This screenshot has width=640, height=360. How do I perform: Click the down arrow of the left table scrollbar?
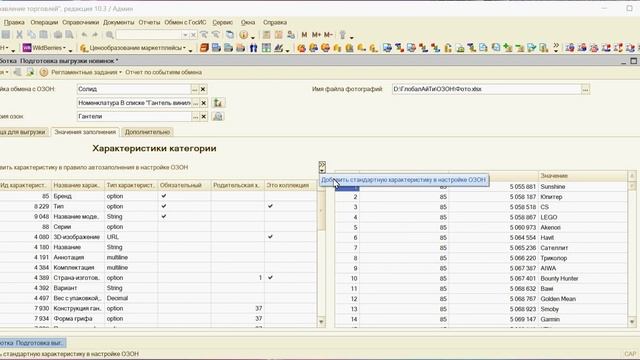[321, 322]
